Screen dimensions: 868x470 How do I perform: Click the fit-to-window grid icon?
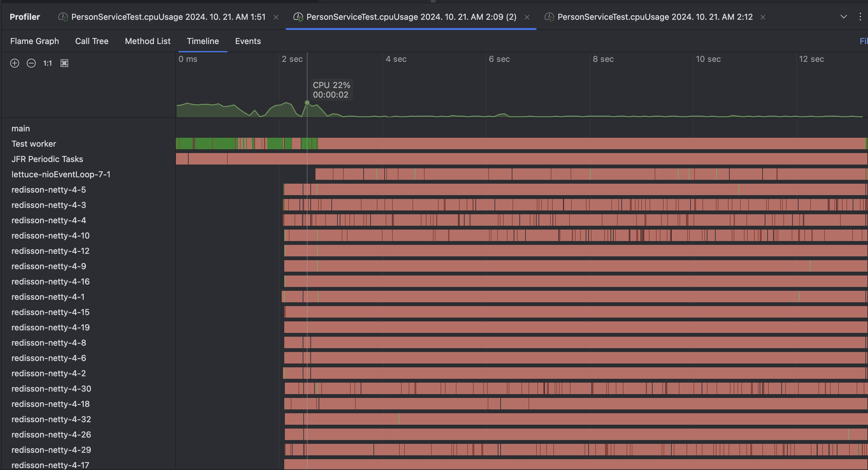click(x=64, y=63)
